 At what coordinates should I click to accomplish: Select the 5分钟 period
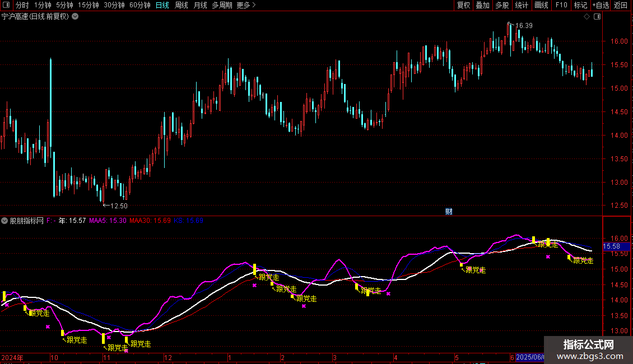point(64,5)
